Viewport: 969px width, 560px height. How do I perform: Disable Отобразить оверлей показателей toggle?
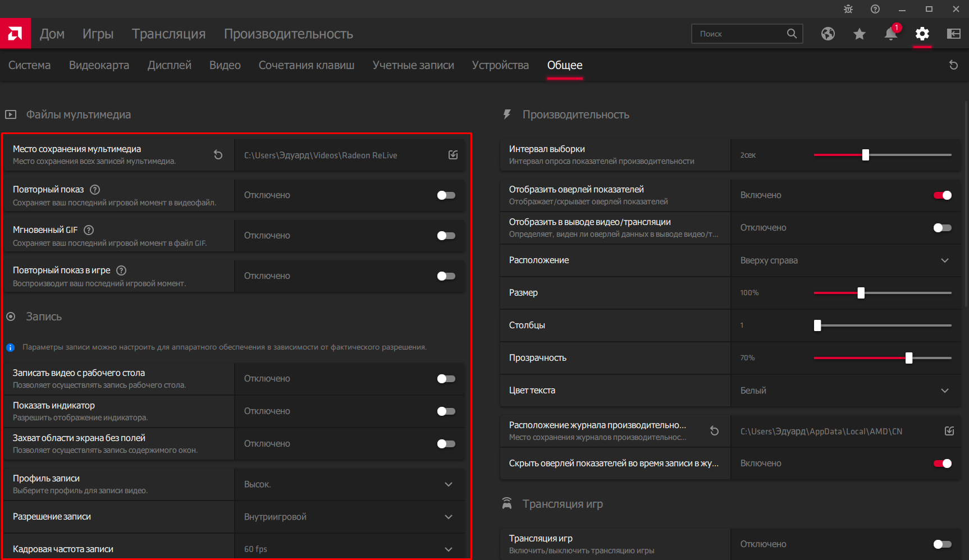(942, 195)
